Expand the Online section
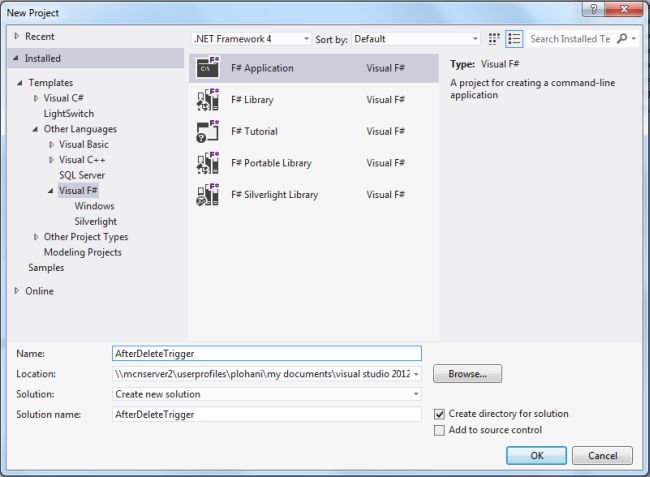Viewport: 650px width, 477px height. click(17, 291)
